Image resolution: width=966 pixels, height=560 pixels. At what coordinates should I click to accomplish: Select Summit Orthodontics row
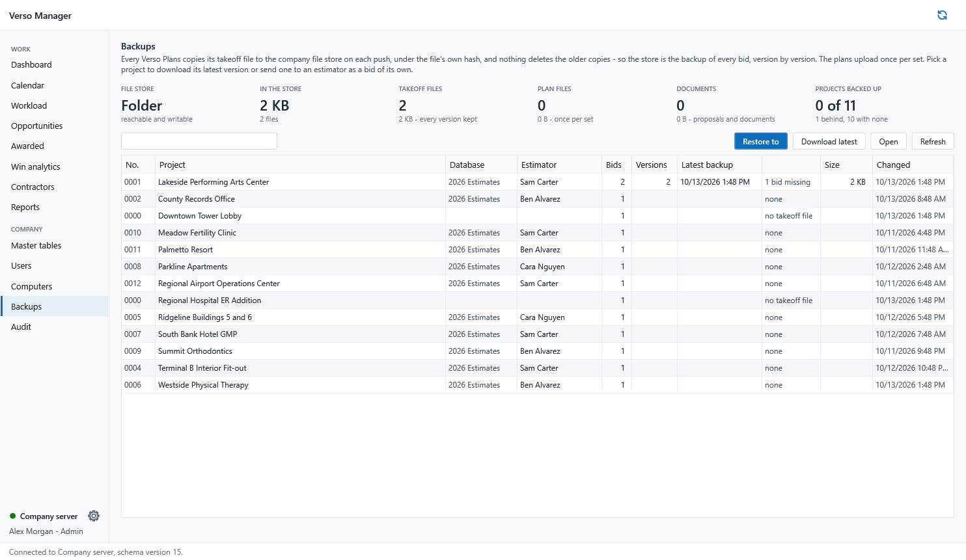point(537,351)
